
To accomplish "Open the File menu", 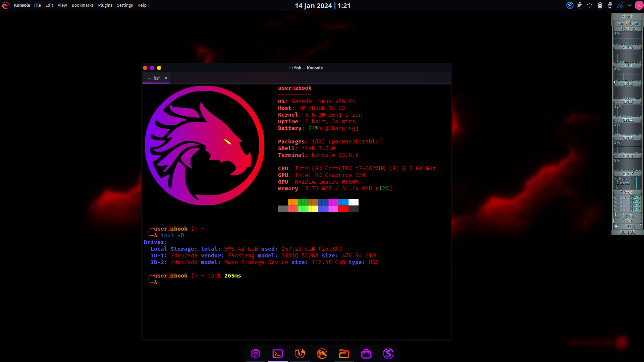I will click(x=38, y=5).
